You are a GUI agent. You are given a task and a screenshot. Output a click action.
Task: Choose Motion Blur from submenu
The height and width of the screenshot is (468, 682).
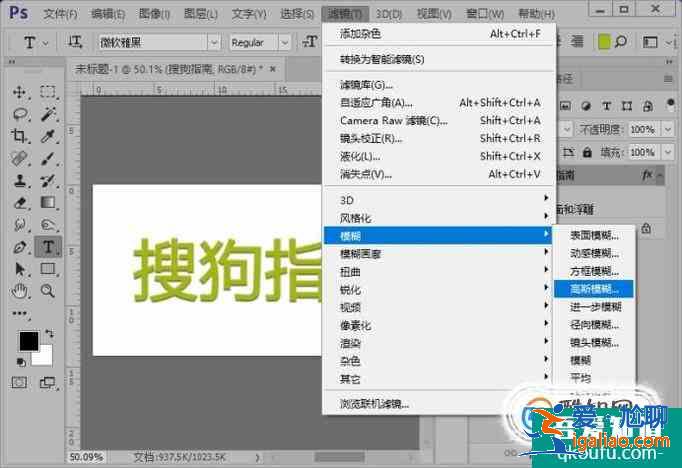[594, 253]
